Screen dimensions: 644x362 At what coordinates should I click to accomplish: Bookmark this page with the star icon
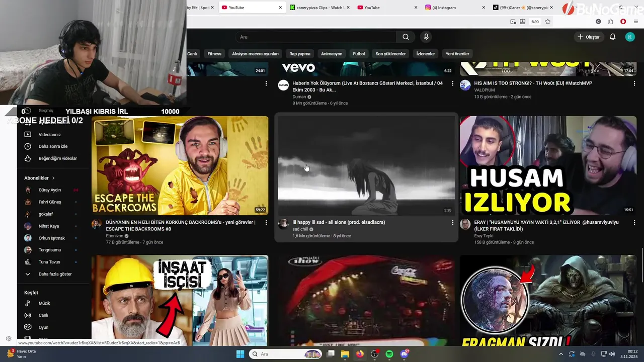548,22
